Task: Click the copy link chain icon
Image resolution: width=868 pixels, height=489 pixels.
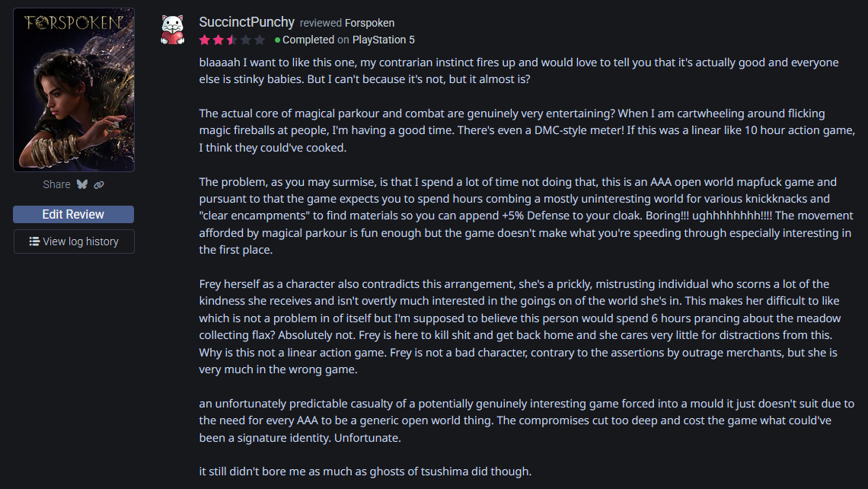Action: (x=99, y=184)
